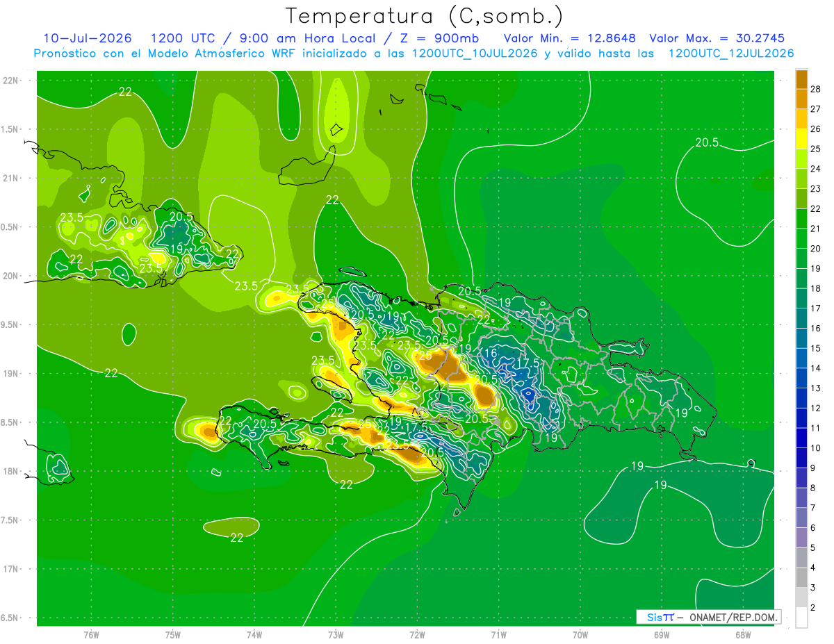
Task: Click the '72W' longitude axis label
Action: (417, 635)
